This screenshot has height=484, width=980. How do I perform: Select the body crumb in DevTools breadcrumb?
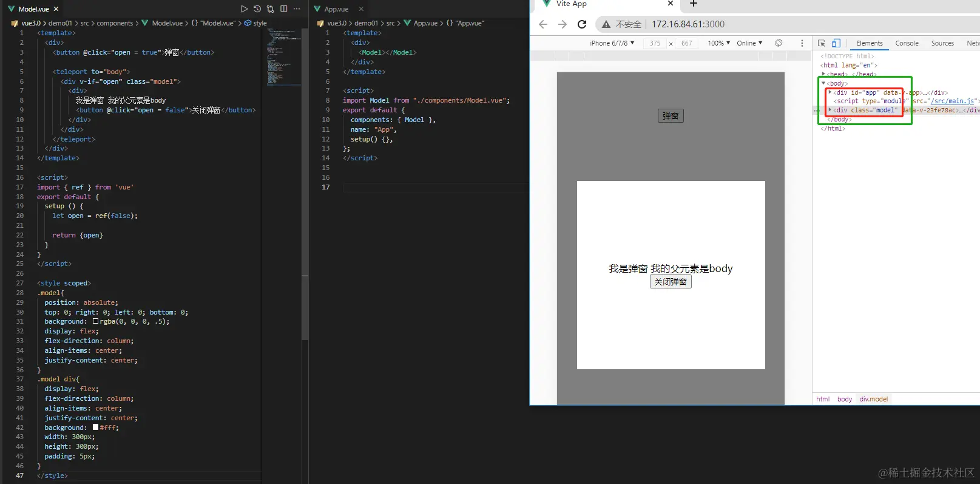pos(845,399)
